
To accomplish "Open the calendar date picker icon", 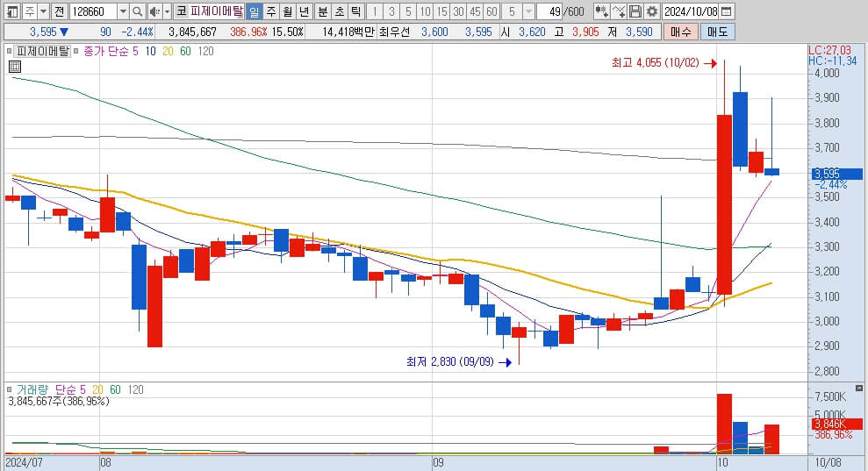I will point(727,11).
